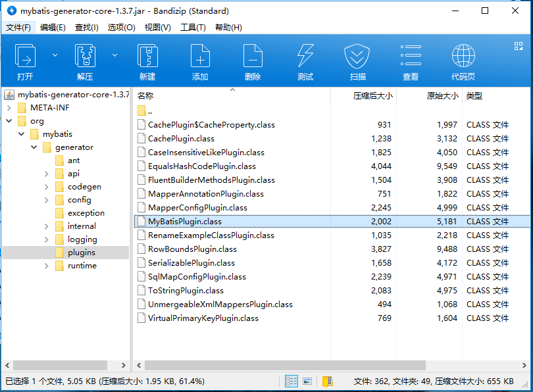Click the archive folder icon in status bar
This screenshot has height=392, width=533.
coord(327,381)
